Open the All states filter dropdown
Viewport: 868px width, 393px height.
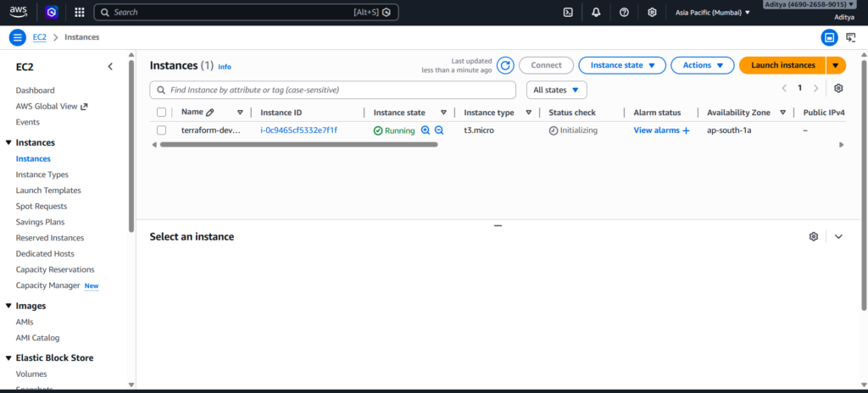[x=556, y=90]
